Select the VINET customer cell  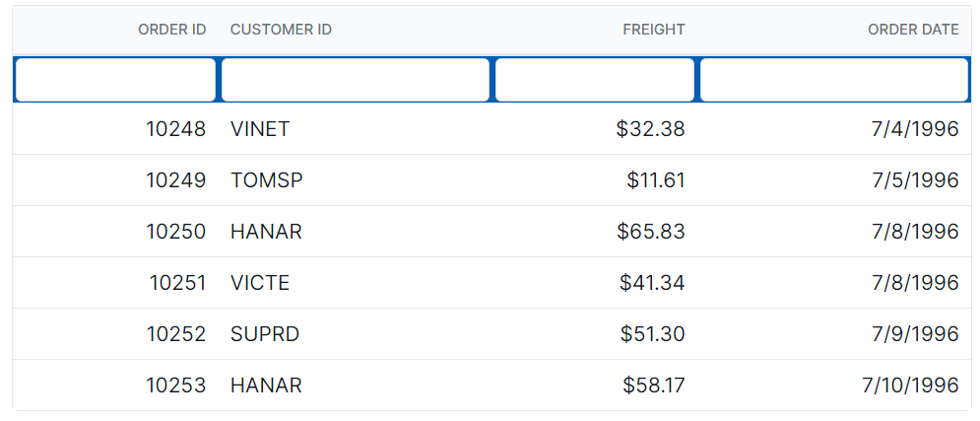[x=260, y=129]
